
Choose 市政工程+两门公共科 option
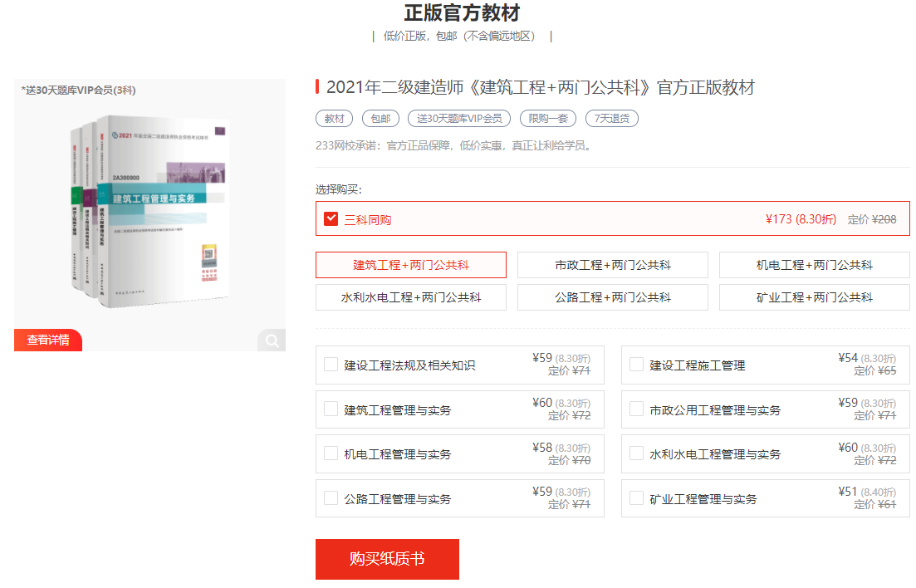point(613,265)
